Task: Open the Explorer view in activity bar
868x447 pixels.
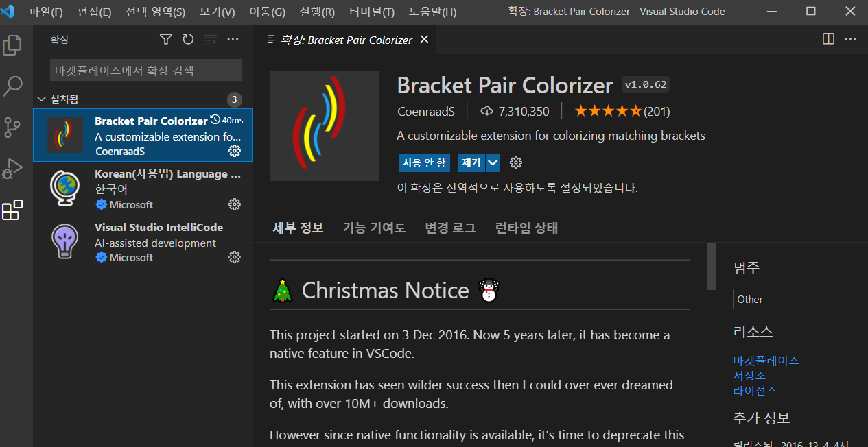Action: [13, 45]
